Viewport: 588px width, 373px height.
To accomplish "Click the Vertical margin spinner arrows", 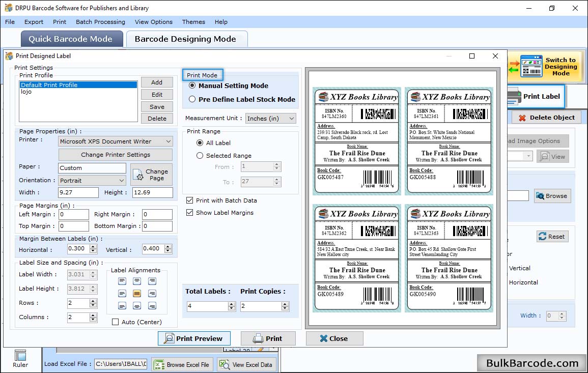I will click(x=168, y=248).
